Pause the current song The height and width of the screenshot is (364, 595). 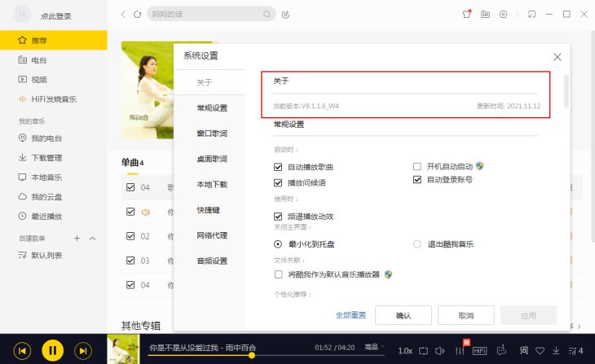pos(53,350)
